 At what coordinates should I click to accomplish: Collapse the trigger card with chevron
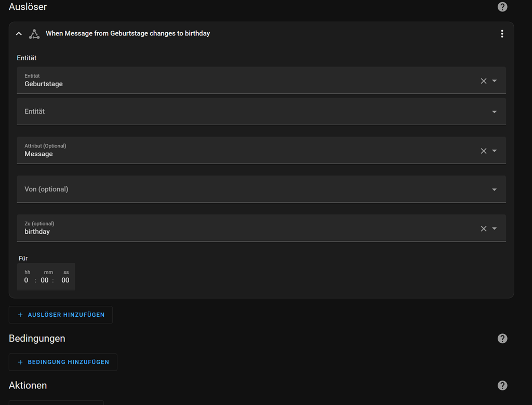coord(19,34)
